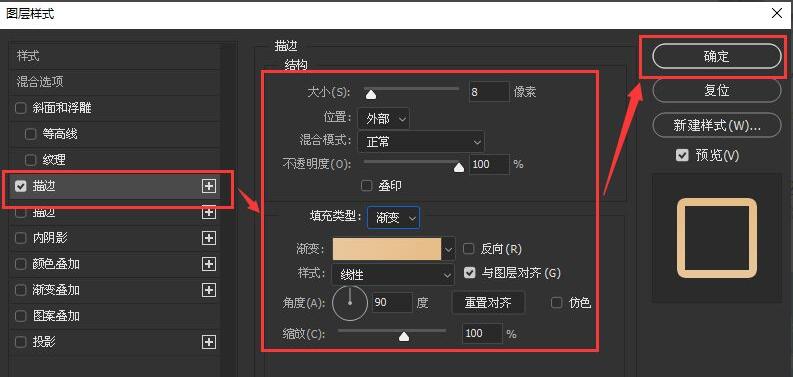Click the stroke preview thumbnail
This screenshot has width=793, height=377.
[717, 238]
